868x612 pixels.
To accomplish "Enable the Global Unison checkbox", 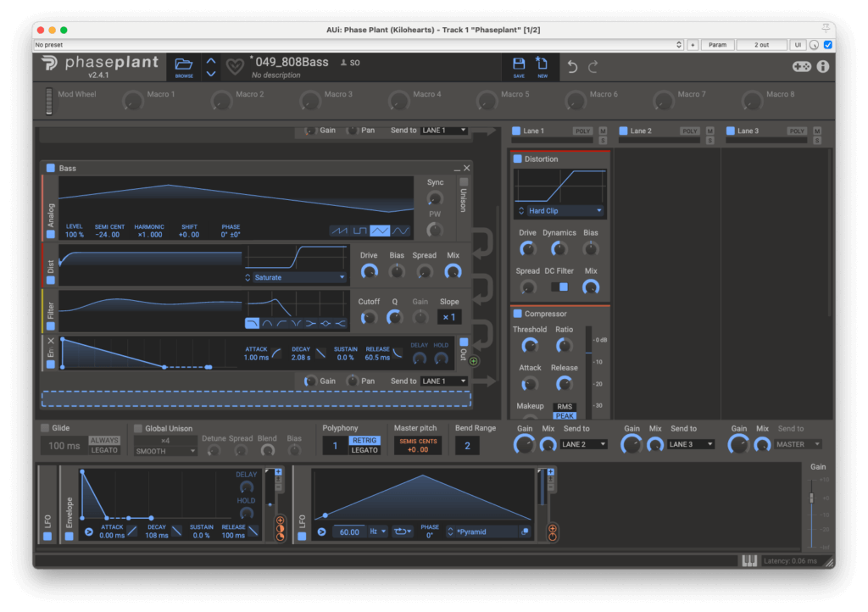I will [x=138, y=428].
